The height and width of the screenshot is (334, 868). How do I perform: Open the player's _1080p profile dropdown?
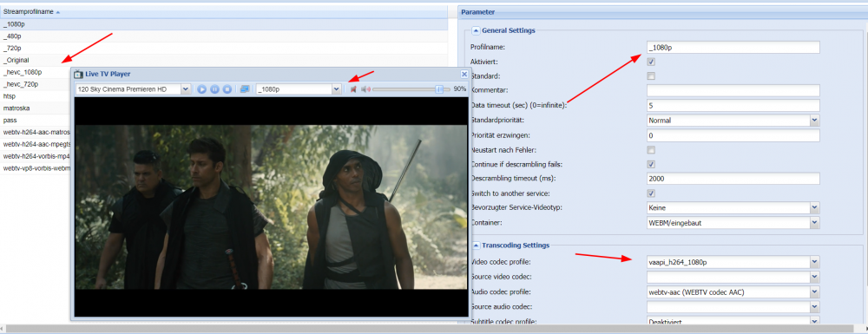(336, 89)
